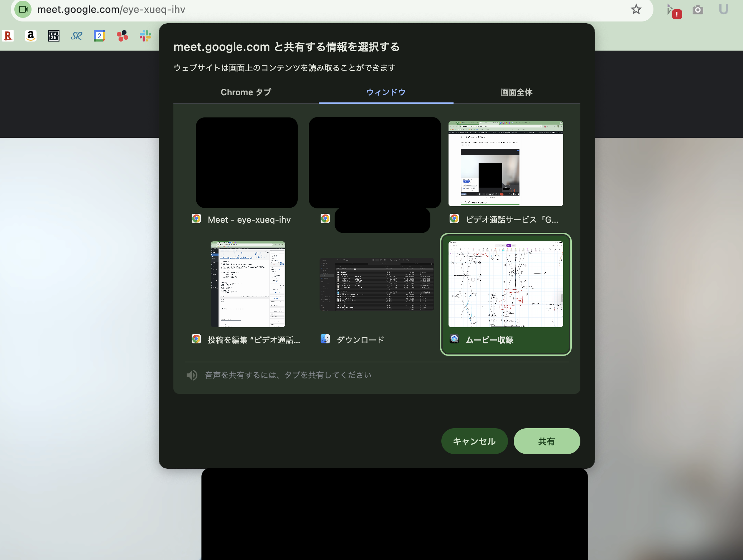Click the red four-dot clover bookmark icon
Image resolution: width=743 pixels, height=560 pixels.
(123, 36)
